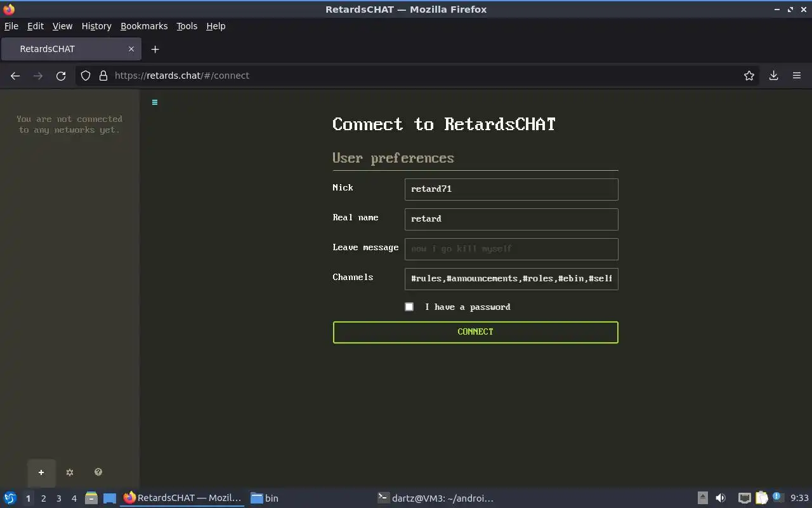The height and width of the screenshot is (508, 812).
Task: Focus the Real name input field
Action: (511, 219)
